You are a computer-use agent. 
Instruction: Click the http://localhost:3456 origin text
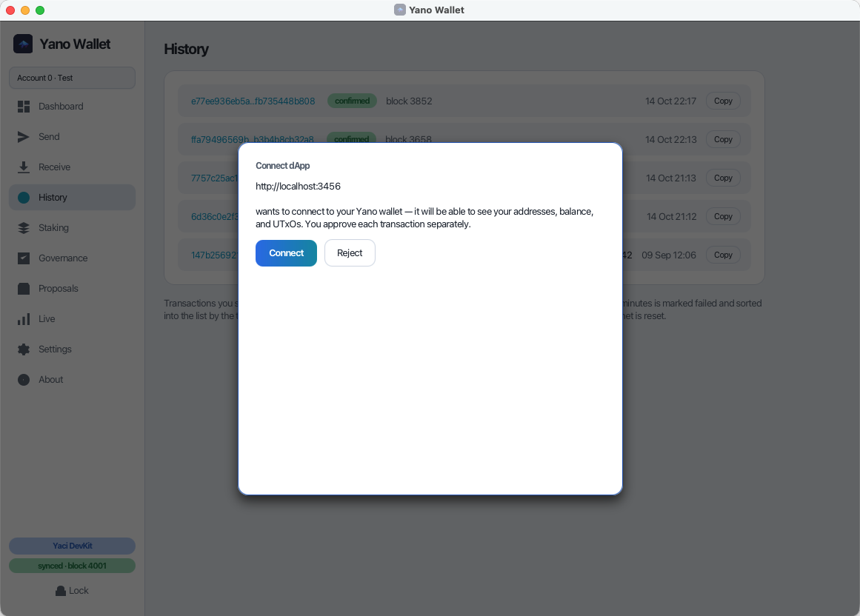point(298,187)
